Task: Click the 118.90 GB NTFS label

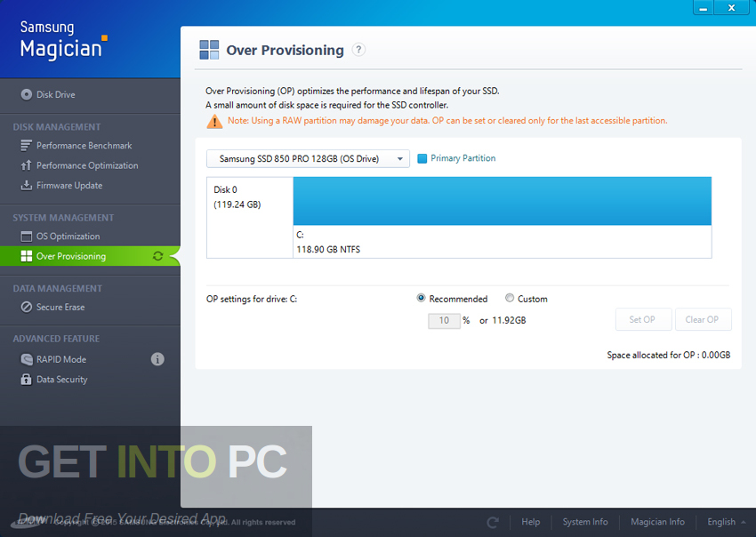Action: point(328,250)
